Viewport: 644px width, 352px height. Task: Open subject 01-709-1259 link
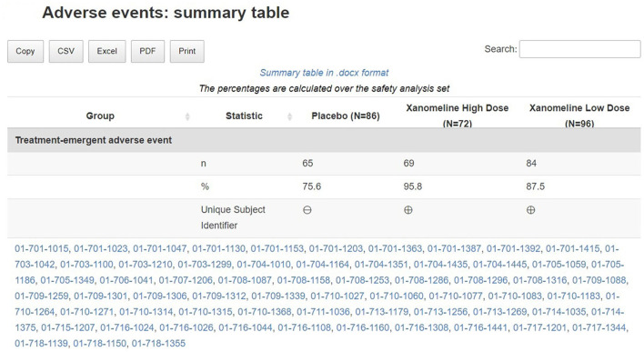point(42,296)
